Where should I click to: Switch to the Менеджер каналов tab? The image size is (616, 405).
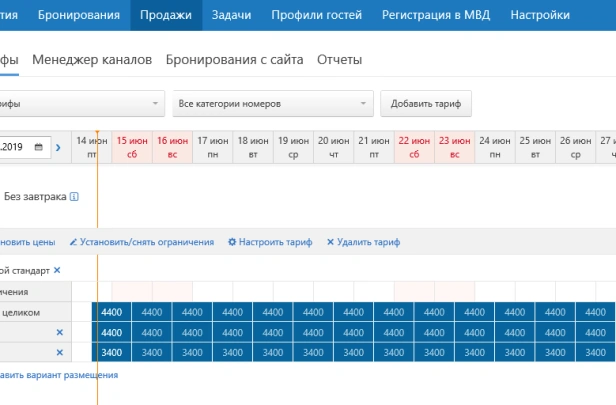tap(92, 60)
